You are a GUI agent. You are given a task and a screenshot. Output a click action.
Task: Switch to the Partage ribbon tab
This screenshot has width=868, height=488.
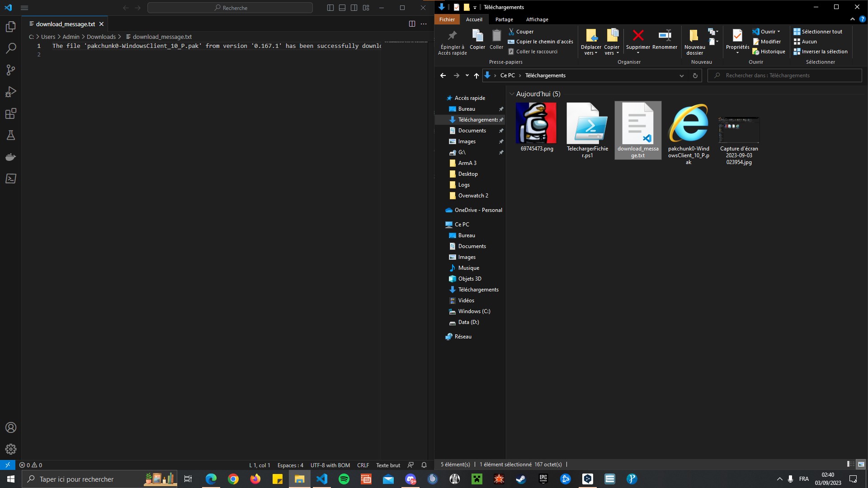[504, 19]
